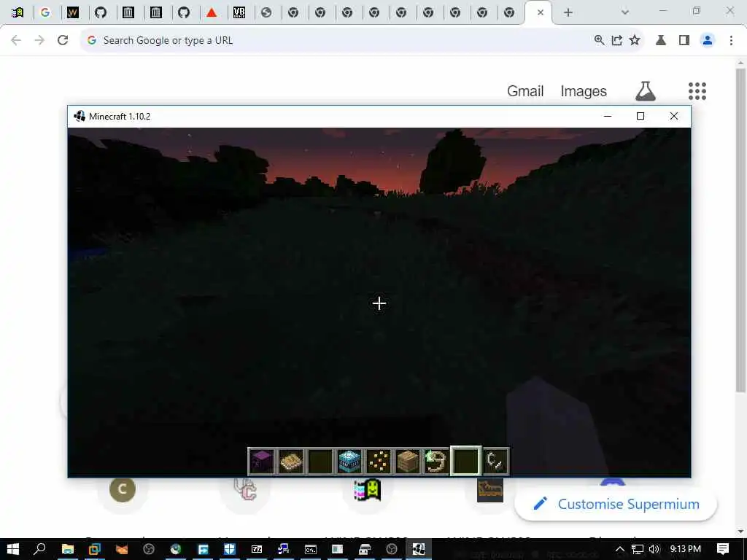Open the green smiley shortcut tile
747x560 pixels.
tap(368, 490)
